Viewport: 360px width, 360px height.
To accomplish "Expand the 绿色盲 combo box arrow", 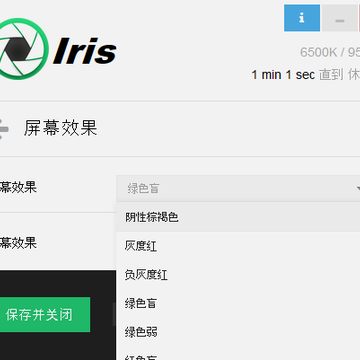I will coord(358,189).
